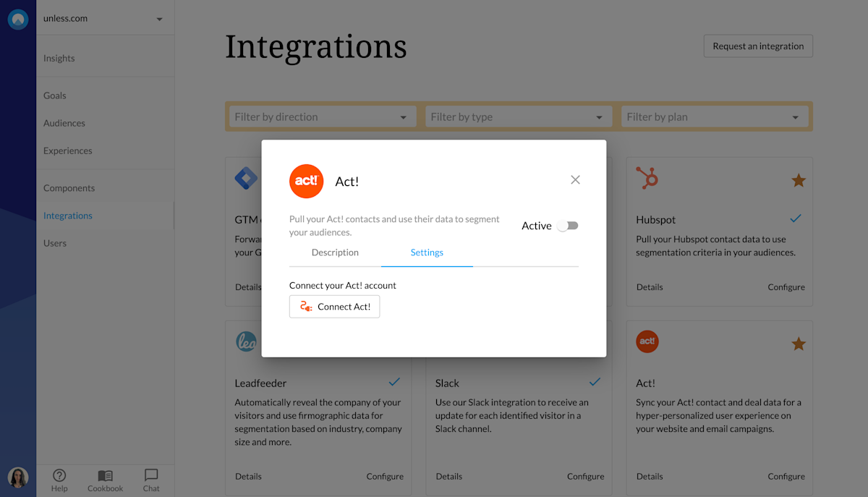This screenshot has height=497, width=868.
Task: Open Details on the bottom Act! card
Action: [650, 477]
